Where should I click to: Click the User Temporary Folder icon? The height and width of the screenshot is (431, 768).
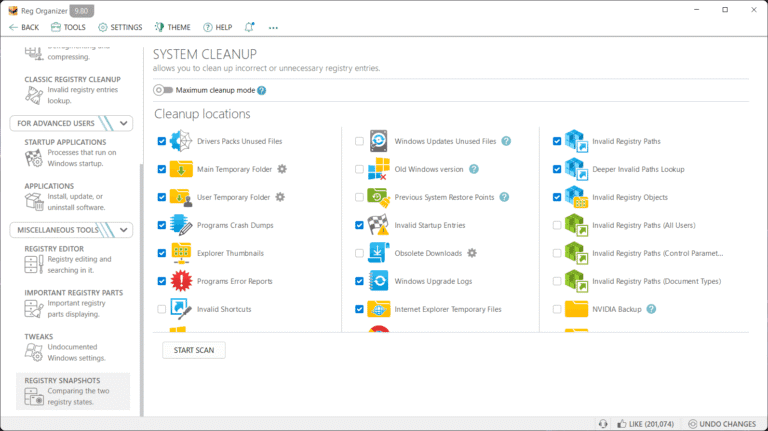181,197
